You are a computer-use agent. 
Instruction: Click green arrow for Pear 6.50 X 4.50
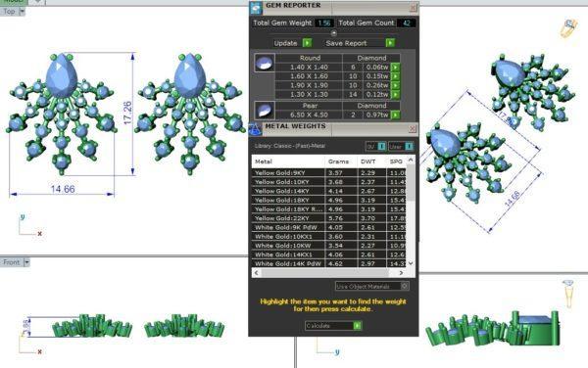[395, 115]
